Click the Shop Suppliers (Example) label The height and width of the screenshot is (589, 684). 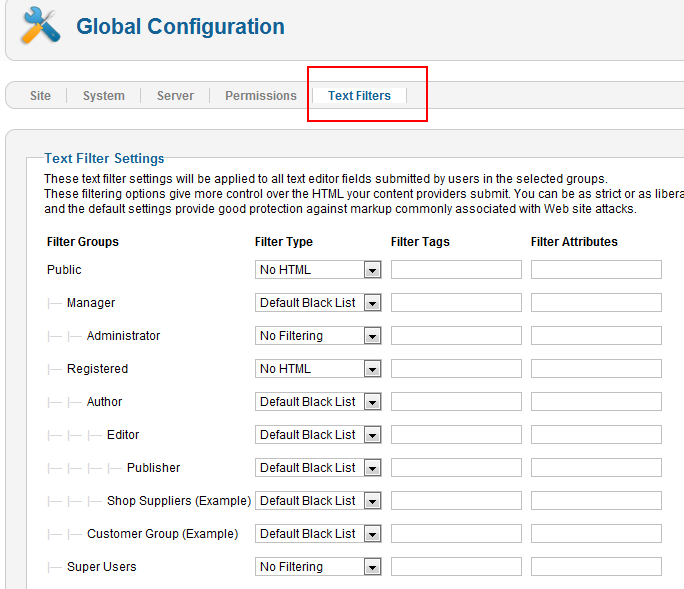click(x=179, y=501)
